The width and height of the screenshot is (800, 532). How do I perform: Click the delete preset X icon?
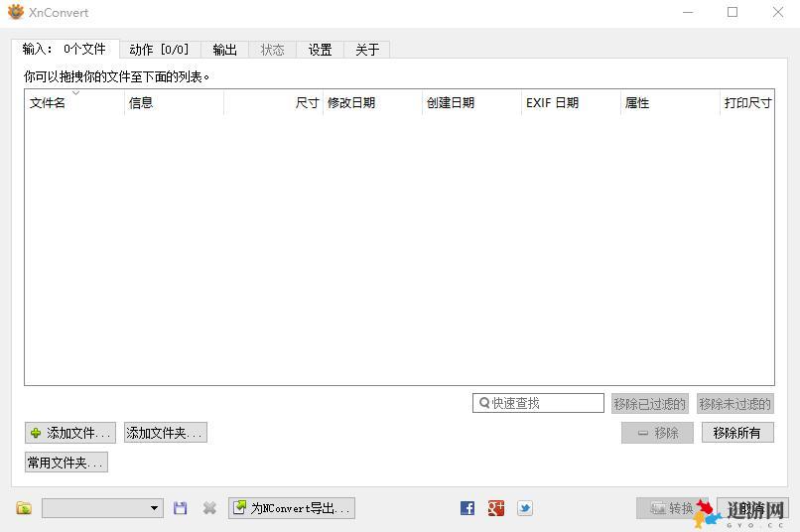[209, 508]
